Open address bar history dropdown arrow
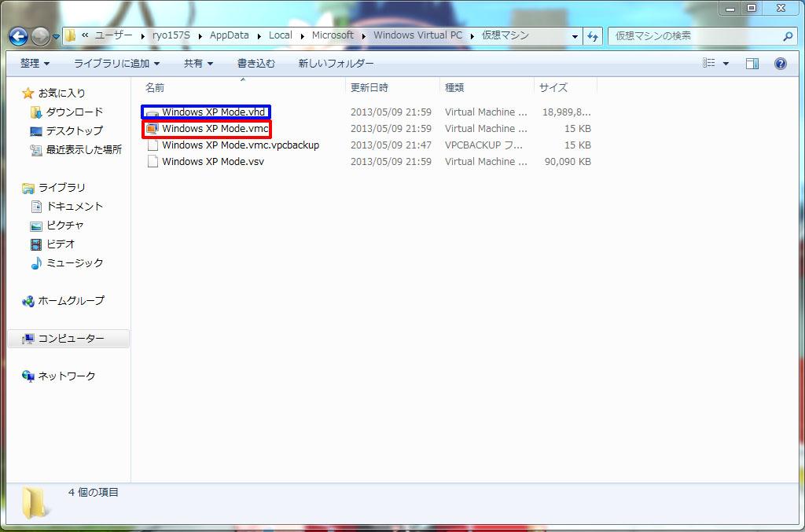Image resolution: width=805 pixels, height=532 pixels. (575, 36)
